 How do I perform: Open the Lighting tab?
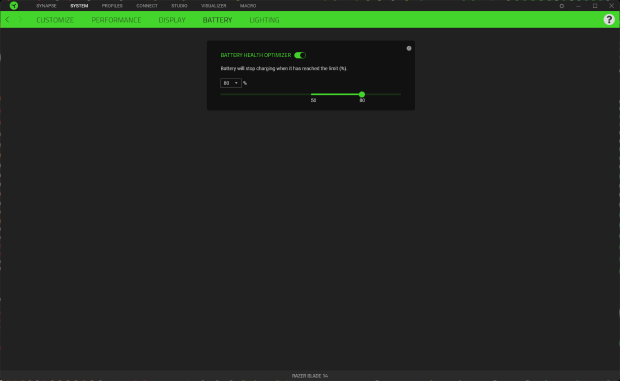(264, 20)
